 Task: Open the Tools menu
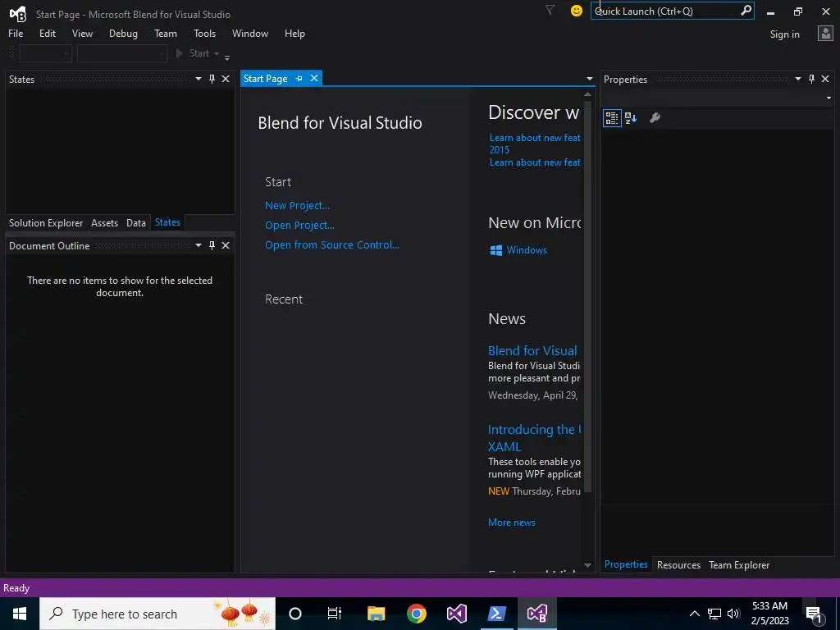coord(204,33)
